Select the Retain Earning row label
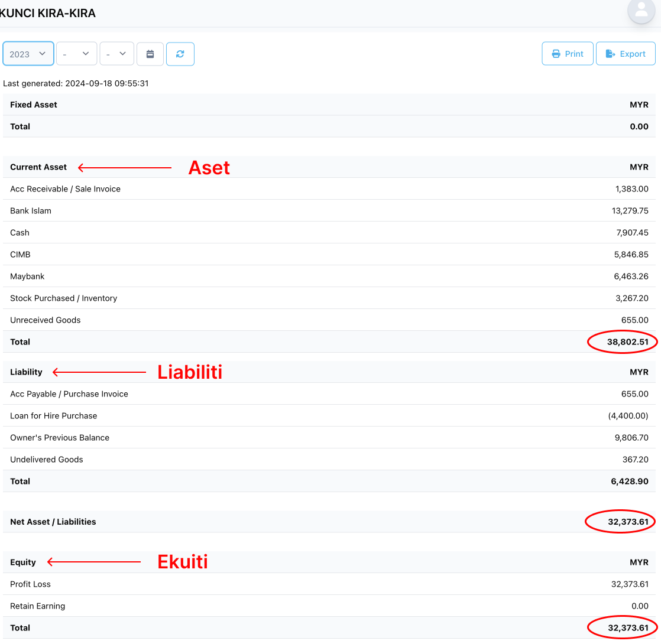Image resolution: width=661 pixels, height=644 pixels. (x=37, y=607)
